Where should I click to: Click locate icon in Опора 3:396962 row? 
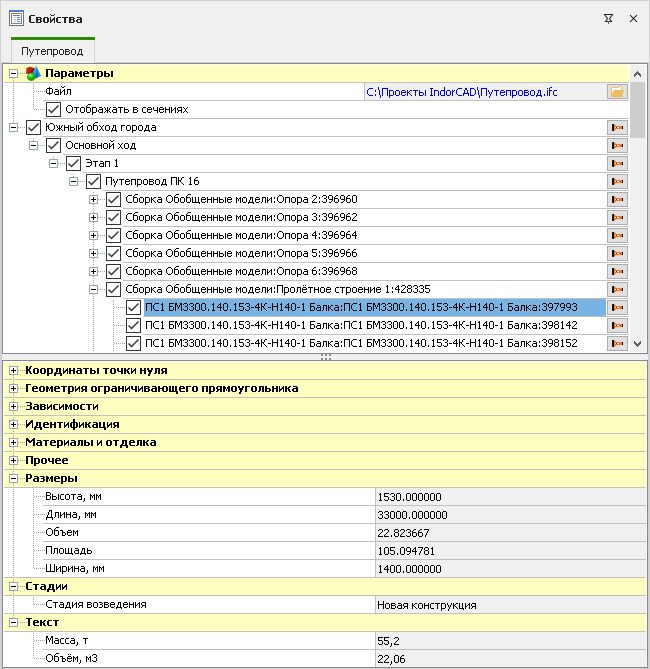tap(617, 217)
